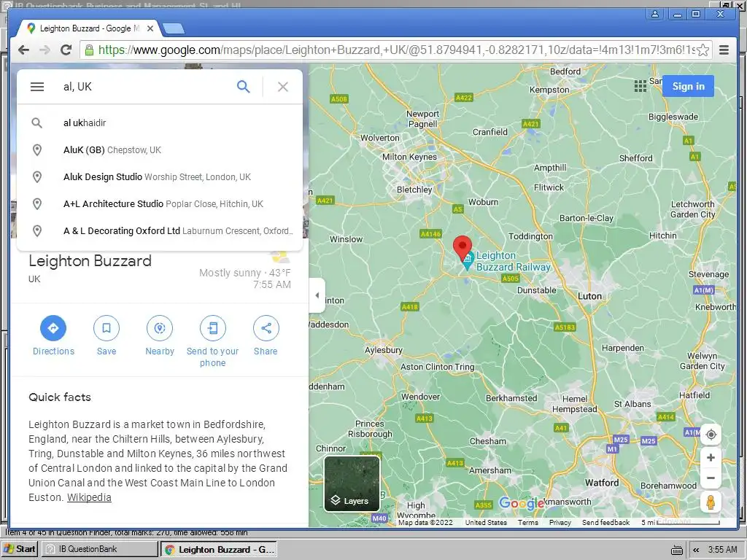The height and width of the screenshot is (560, 747).
Task: Click the Leighton Buzzard Railway marker
Action: 468,261
